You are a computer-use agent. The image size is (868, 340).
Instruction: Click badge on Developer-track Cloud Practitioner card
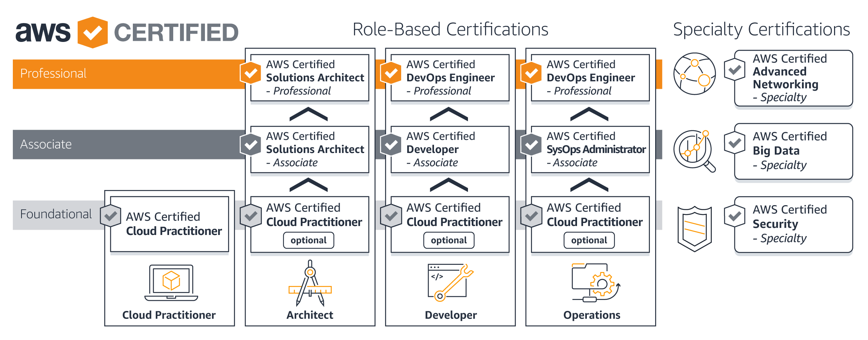point(391,216)
